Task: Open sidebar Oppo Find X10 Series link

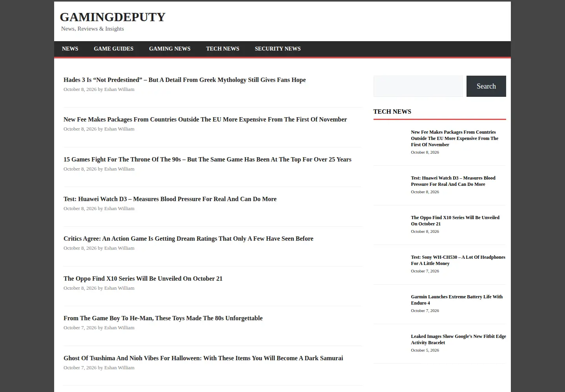Action: [455, 221]
